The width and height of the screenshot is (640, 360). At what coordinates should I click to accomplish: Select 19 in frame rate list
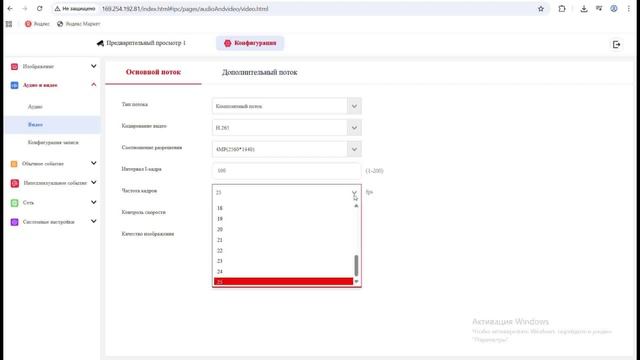click(283, 219)
